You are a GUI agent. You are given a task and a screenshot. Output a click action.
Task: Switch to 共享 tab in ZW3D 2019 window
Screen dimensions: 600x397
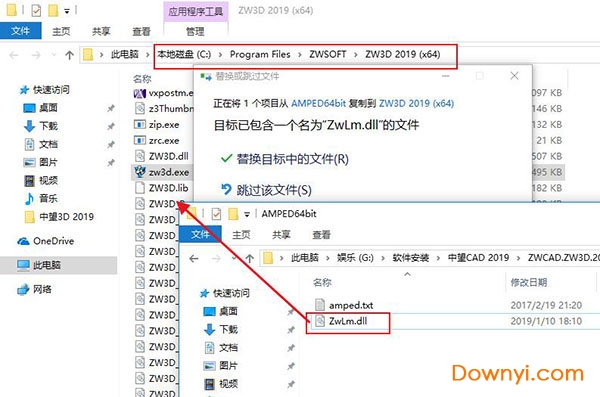pos(101,31)
